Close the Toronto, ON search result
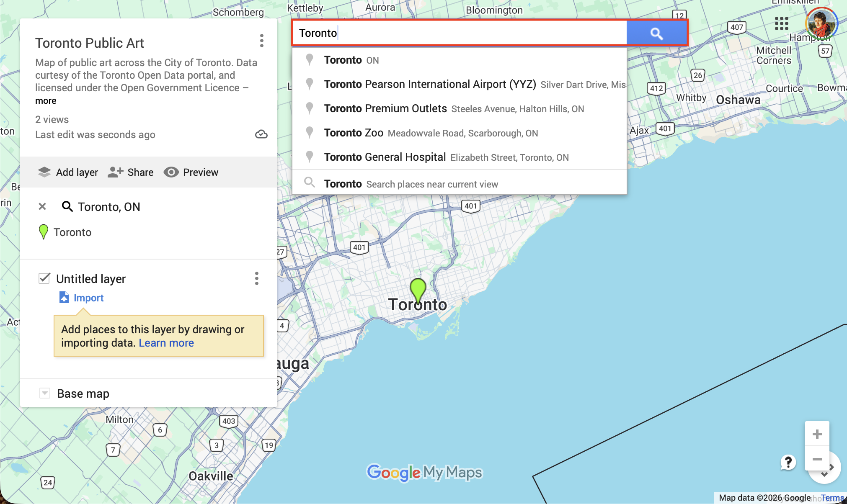This screenshot has height=504, width=847. 42,206
